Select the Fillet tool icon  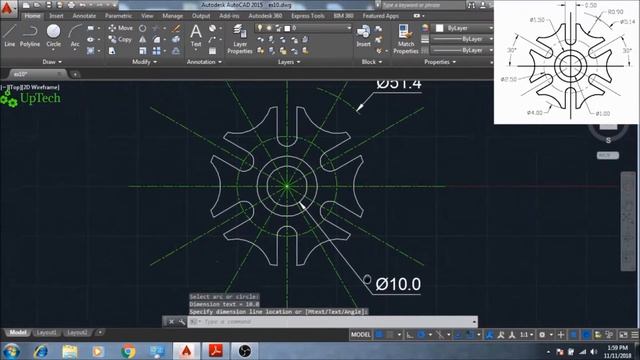[157, 40]
